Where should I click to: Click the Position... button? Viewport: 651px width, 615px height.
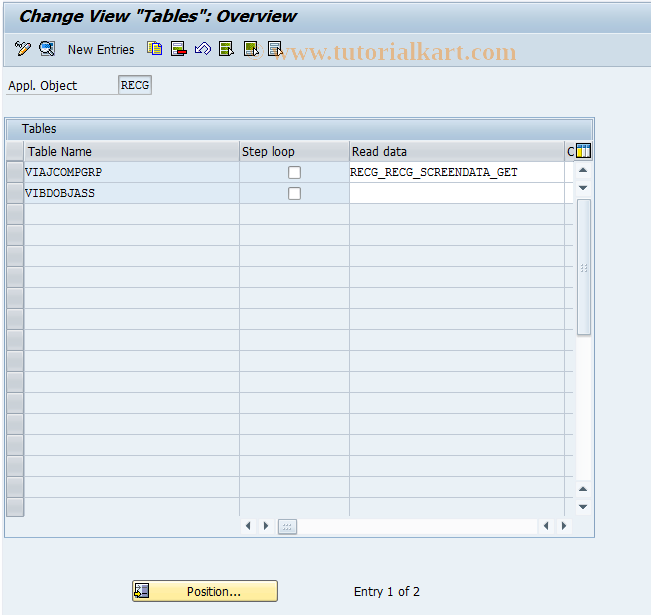(x=205, y=591)
